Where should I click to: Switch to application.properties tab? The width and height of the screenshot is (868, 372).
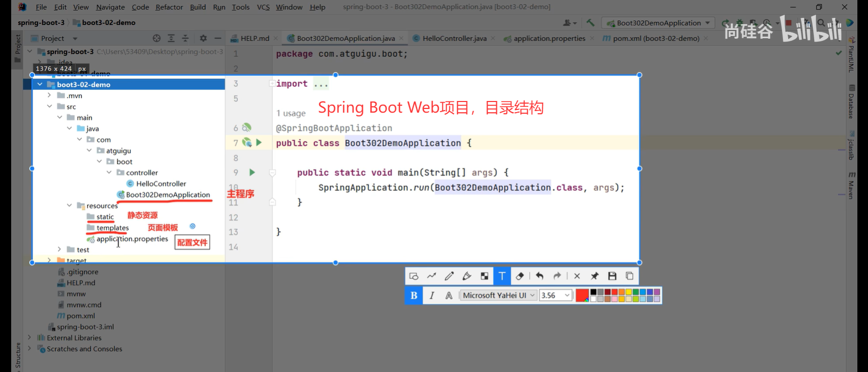click(x=549, y=38)
